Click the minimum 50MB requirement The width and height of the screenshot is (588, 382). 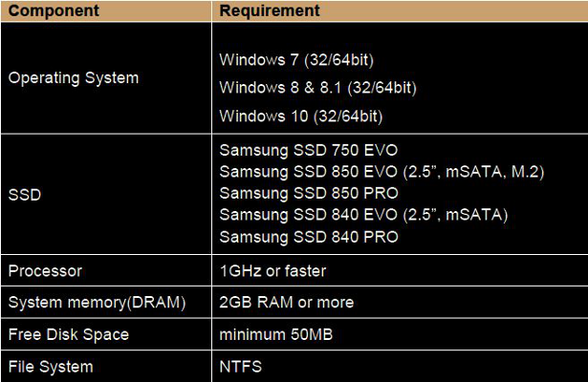click(x=275, y=335)
